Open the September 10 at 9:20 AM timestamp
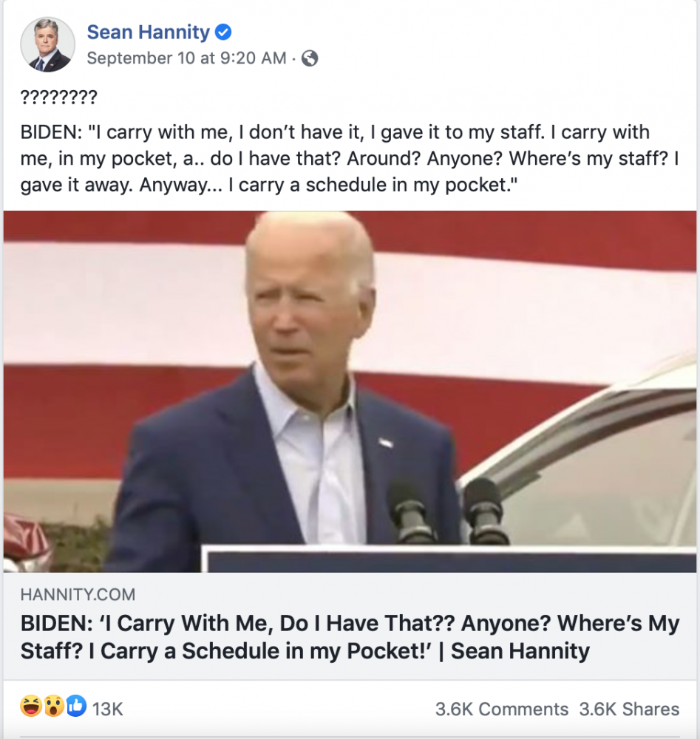Screen dimensions: 700x739 (x=186, y=58)
